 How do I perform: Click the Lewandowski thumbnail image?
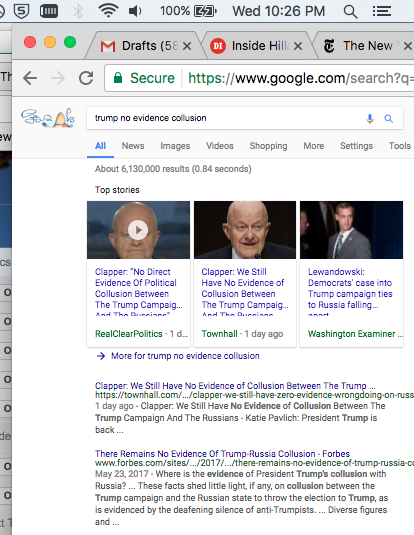point(351,230)
